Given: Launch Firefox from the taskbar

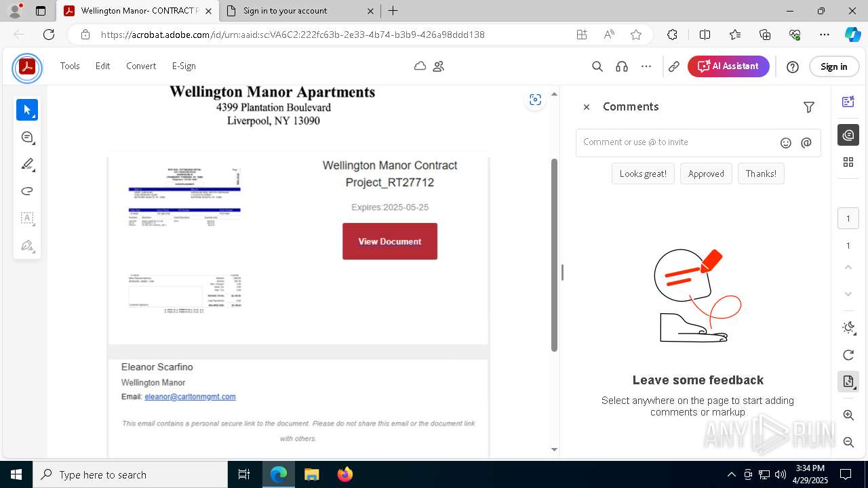Looking at the screenshot, I should click(345, 474).
